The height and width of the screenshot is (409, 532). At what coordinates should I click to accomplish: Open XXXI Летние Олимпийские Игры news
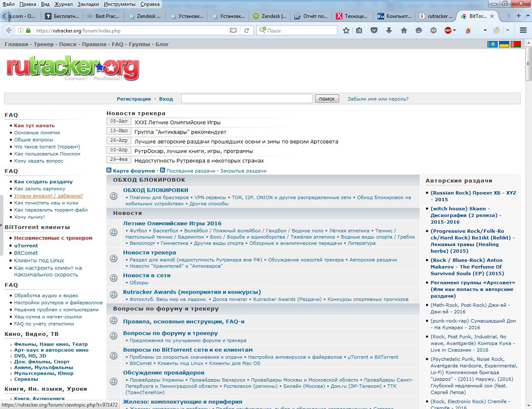pos(177,123)
